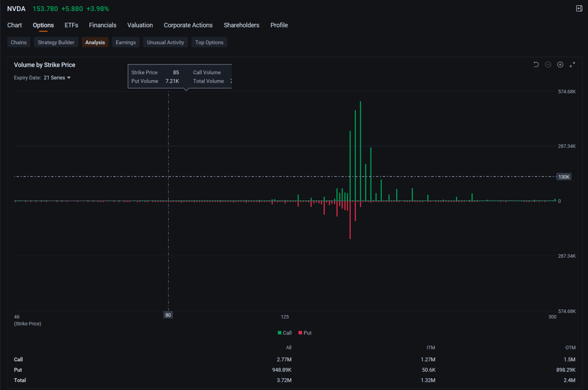Open the Strategy Builder sub-tab
The height and width of the screenshot is (390, 588).
pos(56,42)
